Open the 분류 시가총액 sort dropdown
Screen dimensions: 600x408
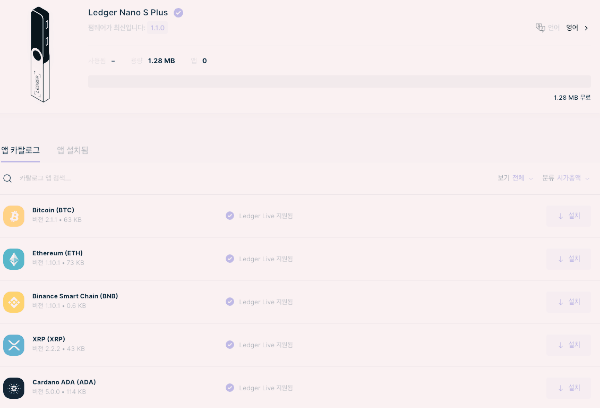566,178
